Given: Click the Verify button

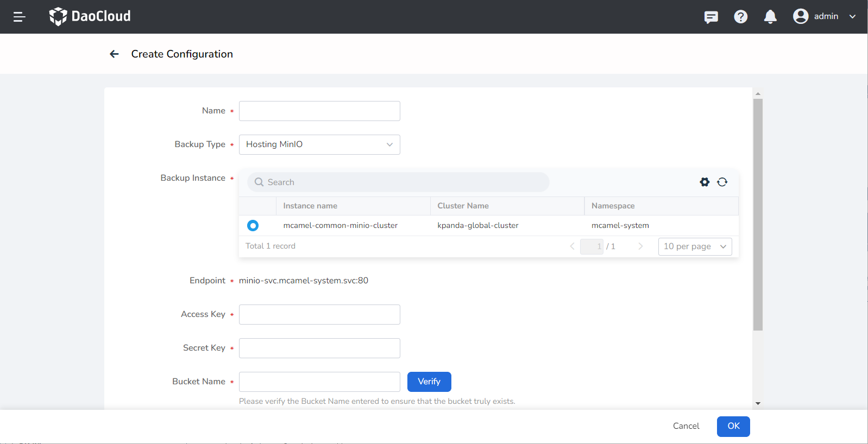Looking at the screenshot, I should pyautogui.click(x=429, y=382).
